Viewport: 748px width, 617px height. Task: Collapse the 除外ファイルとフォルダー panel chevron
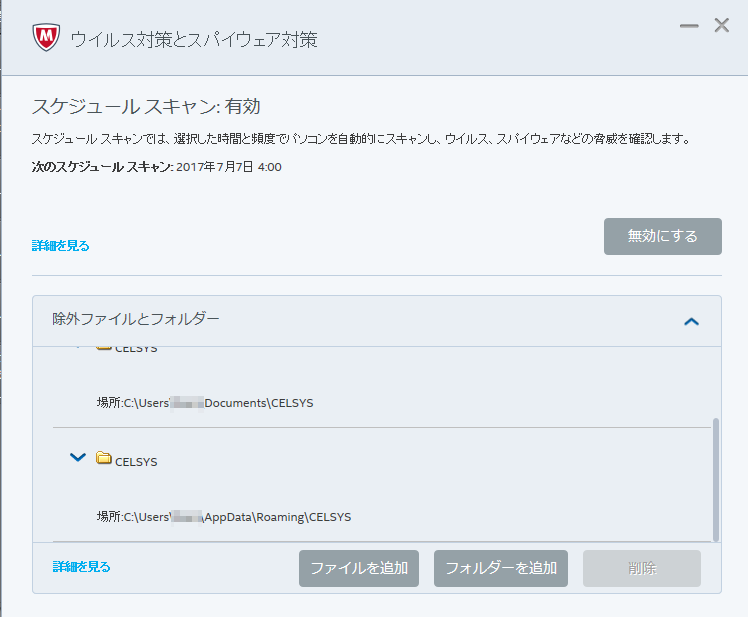tap(691, 322)
